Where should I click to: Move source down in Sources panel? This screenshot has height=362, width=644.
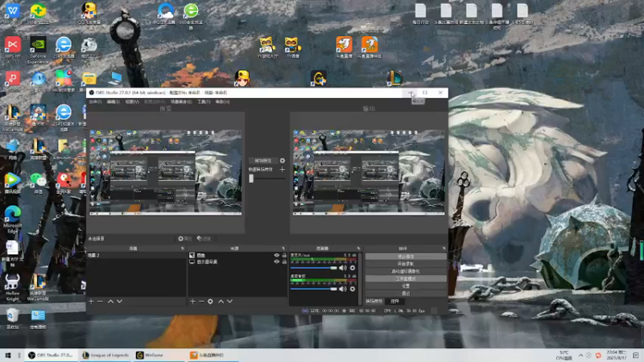tap(230, 301)
